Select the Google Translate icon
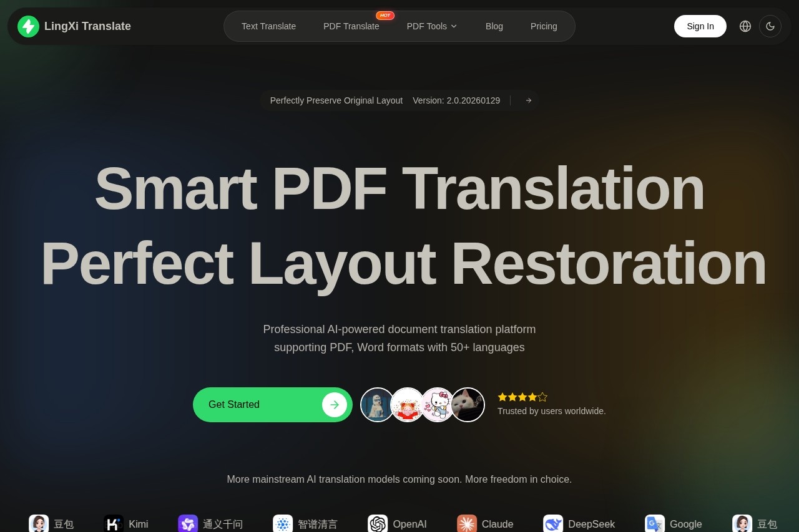799x532 pixels. coord(655,524)
